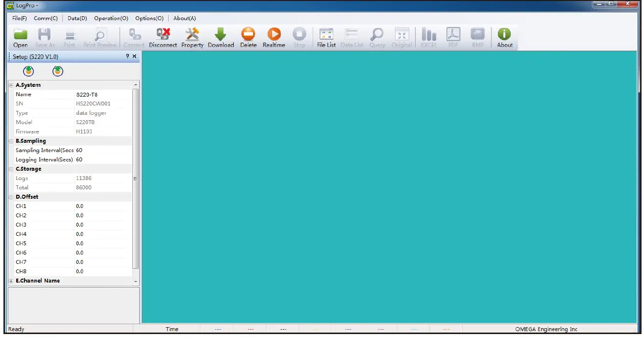
Task: Edit the Sampling Interval value 60
Action: 103,151
